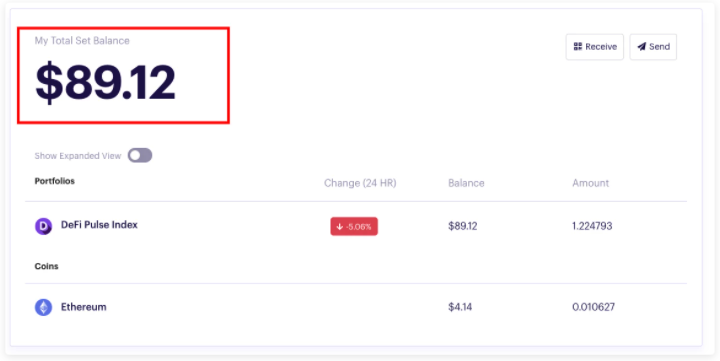This screenshot has height=361, width=720.
Task: Click the Portfolios section heading
Action: tap(55, 181)
